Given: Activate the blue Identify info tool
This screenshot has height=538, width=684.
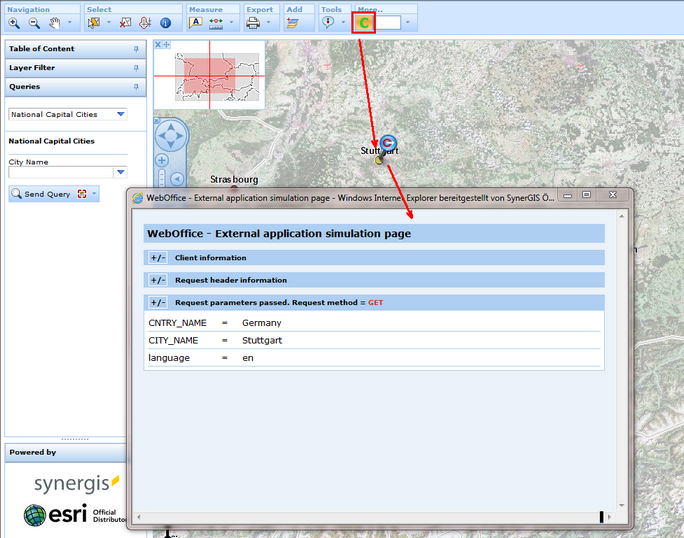Looking at the screenshot, I should pyautogui.click(x=165, y=23).
